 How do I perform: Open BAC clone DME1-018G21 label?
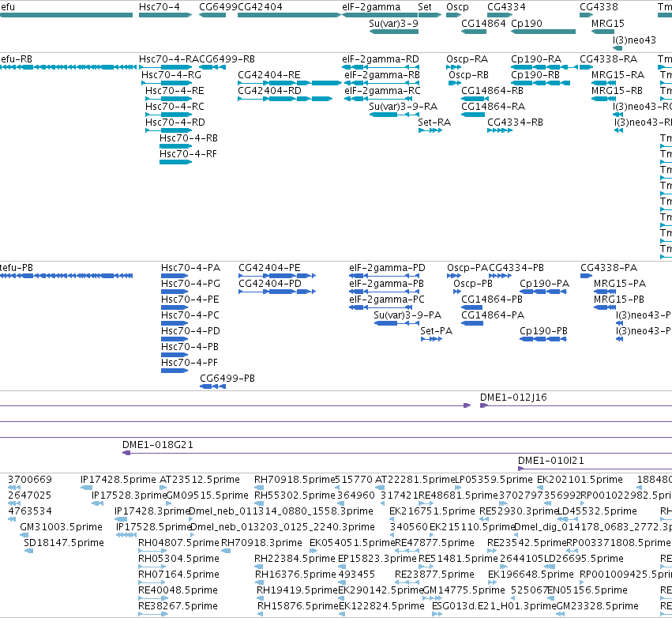tap(158, 445)
